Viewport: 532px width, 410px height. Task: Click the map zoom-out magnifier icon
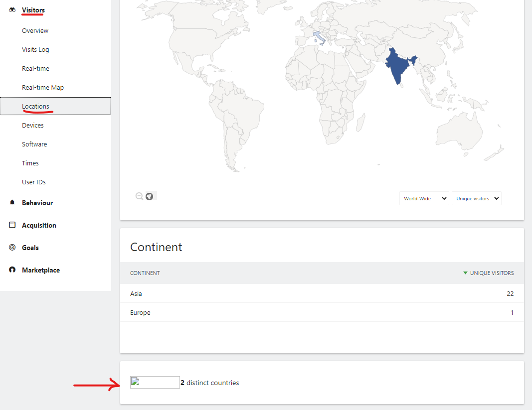pyautogui.click(x=139, y=196)
